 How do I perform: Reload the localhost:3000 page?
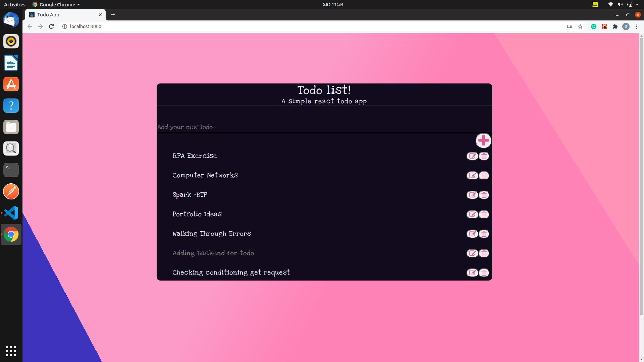pos(51,26)
